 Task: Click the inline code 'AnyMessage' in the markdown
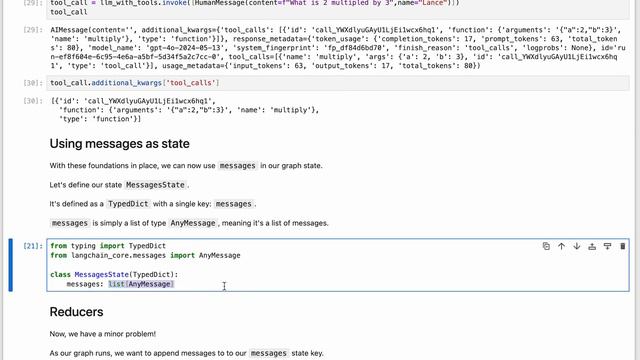pos(193,223)
